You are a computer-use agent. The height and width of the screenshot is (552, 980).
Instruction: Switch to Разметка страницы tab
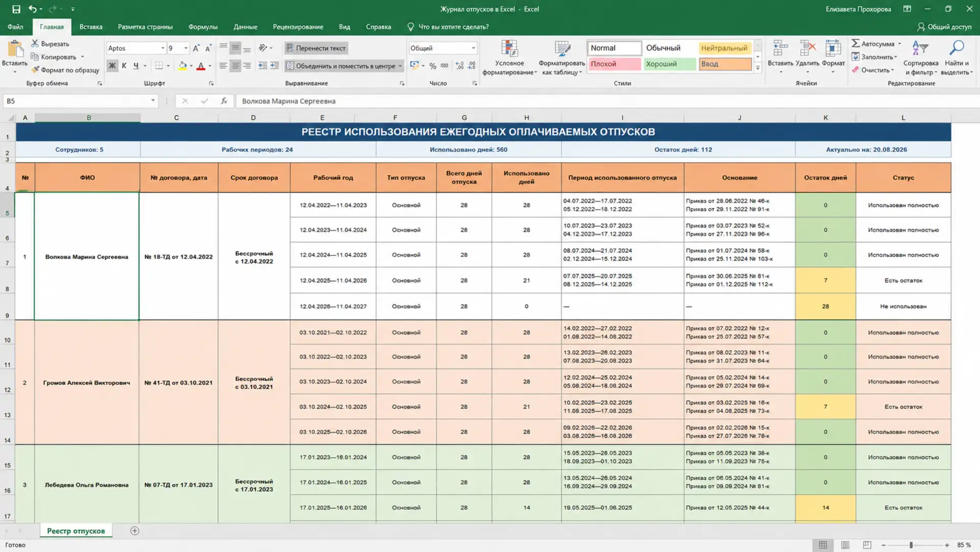145,27
